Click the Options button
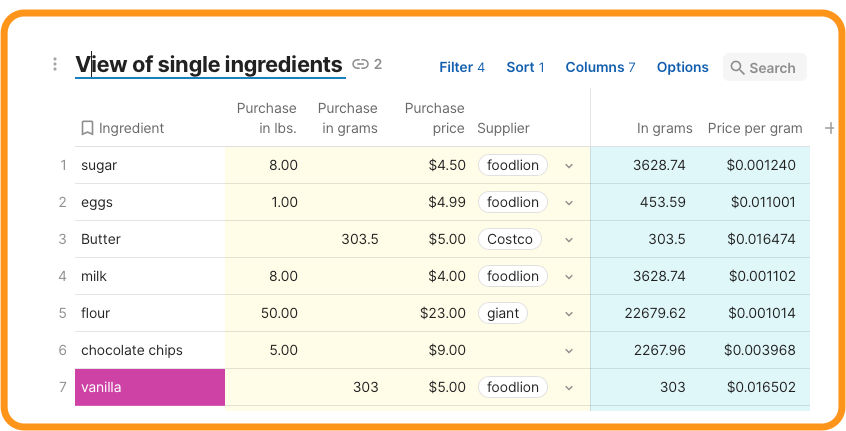 [682, 67]
